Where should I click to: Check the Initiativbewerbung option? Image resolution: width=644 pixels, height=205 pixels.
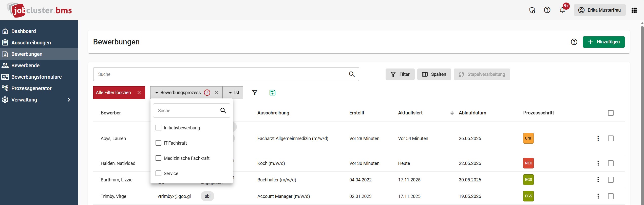click(x=158, y=128)
